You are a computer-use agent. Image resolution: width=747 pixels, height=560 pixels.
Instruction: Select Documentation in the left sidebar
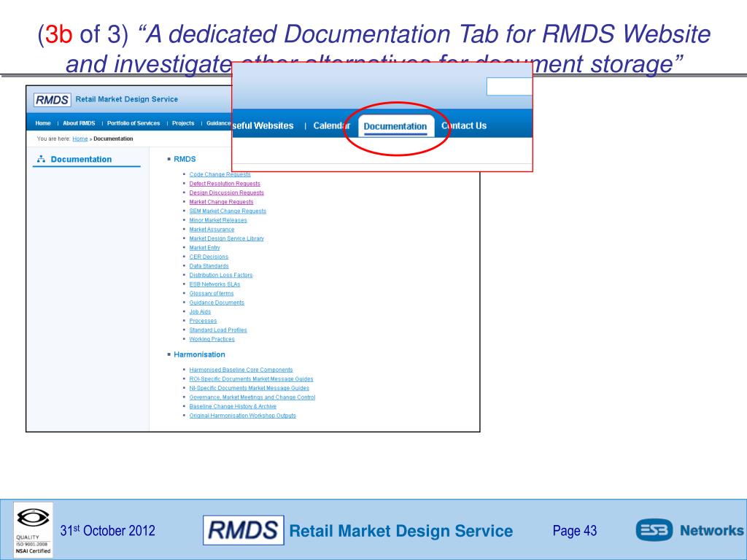coord(81,160)
